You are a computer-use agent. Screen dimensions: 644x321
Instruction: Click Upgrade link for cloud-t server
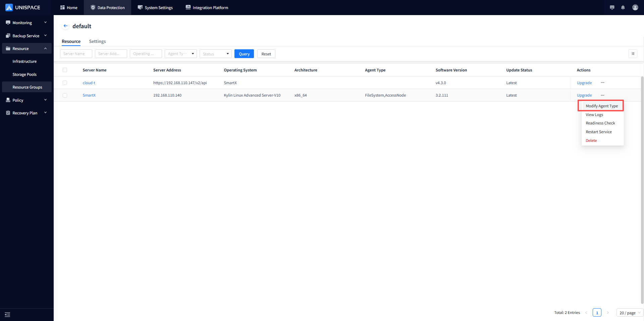tap(584, 83)
